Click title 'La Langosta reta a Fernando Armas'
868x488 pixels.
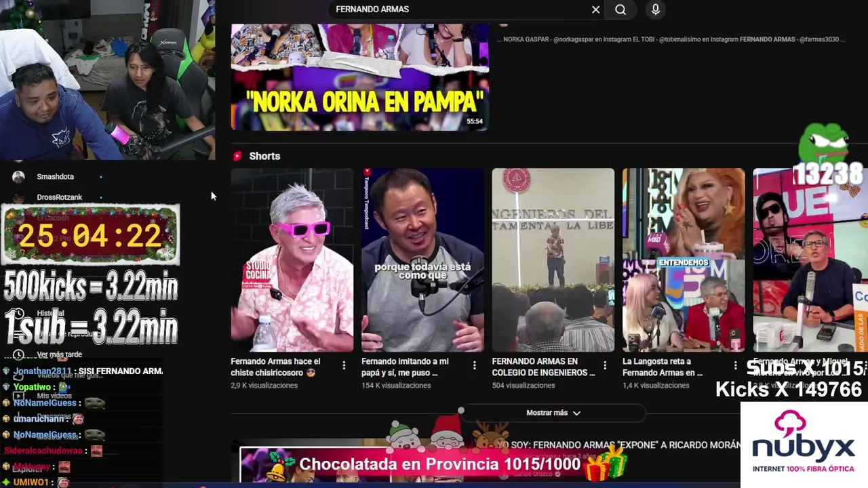[x=663, y=367]
